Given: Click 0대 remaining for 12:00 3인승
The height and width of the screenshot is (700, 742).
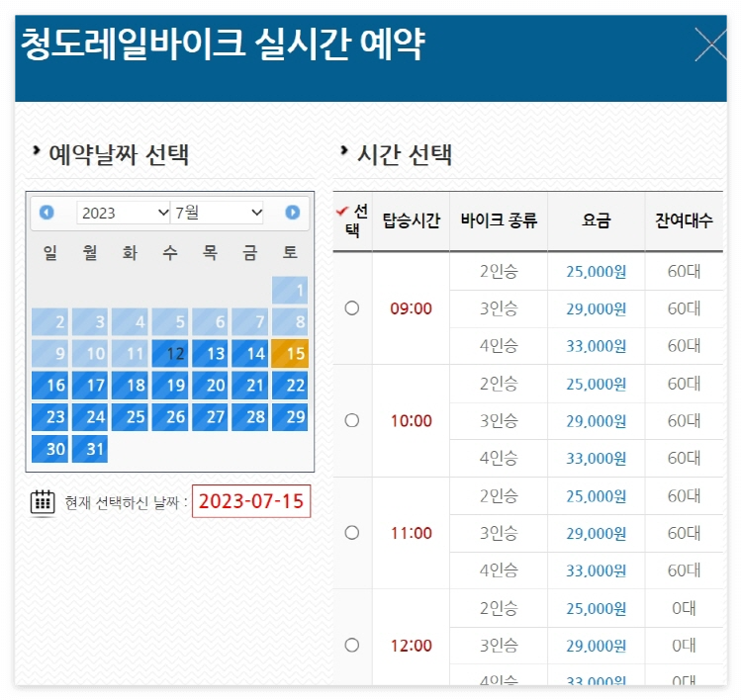Looking at the screenshot, I should [684, 646].
